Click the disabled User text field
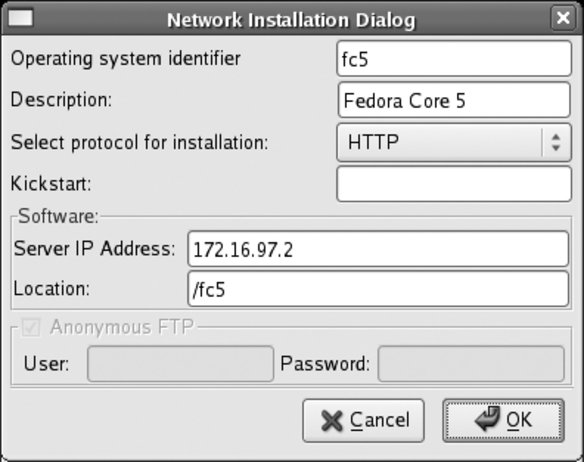Screen dimensions: 584x462 point(181,364)
